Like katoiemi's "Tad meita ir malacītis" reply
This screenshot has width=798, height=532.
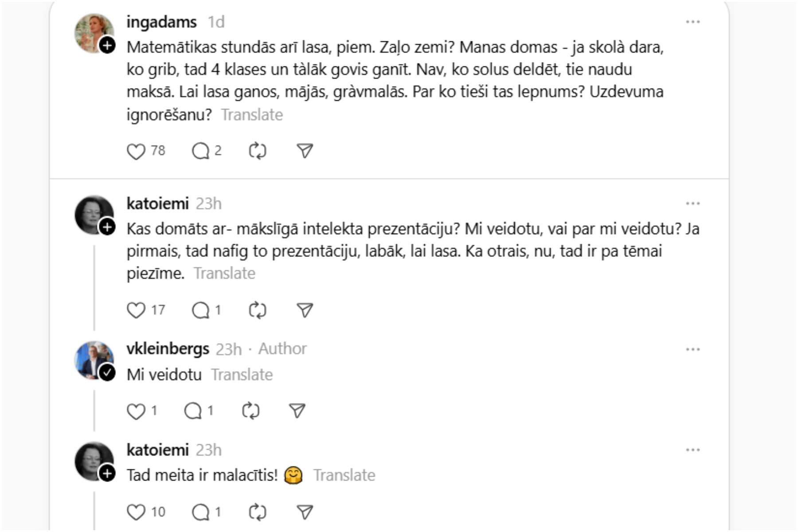[x=136, y=512]
